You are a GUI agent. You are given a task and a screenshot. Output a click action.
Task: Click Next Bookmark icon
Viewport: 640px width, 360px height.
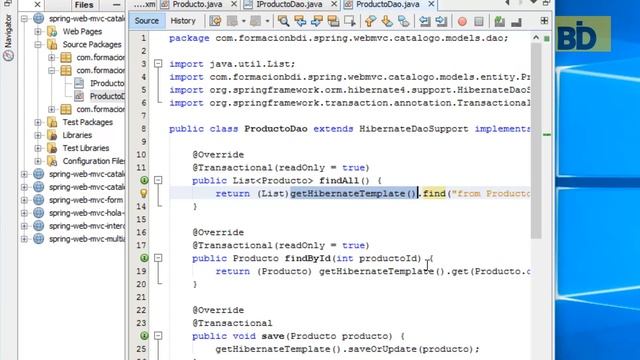(x=387, y=21)
